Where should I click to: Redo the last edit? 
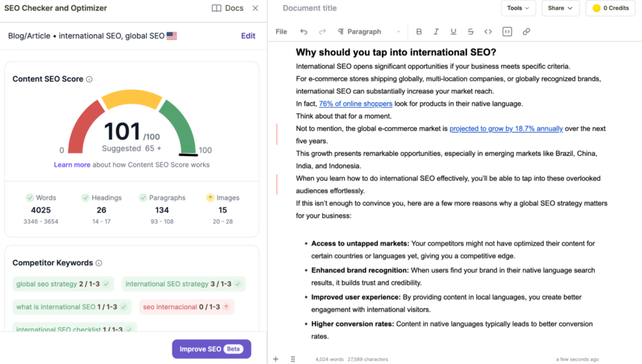click(x=322, y=32)
